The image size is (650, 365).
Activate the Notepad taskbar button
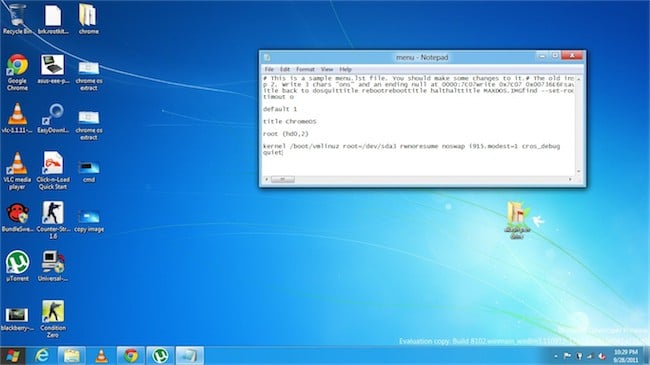(190, 355)
